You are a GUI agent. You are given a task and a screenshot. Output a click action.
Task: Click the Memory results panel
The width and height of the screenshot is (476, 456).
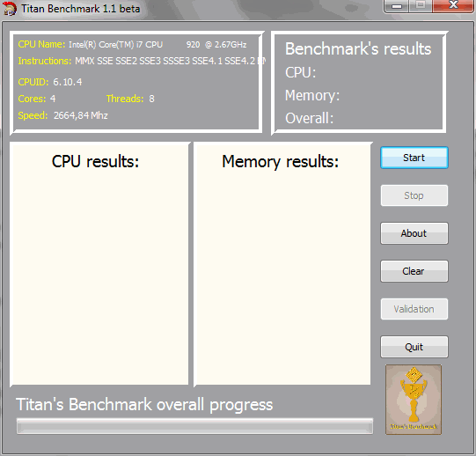282,264
